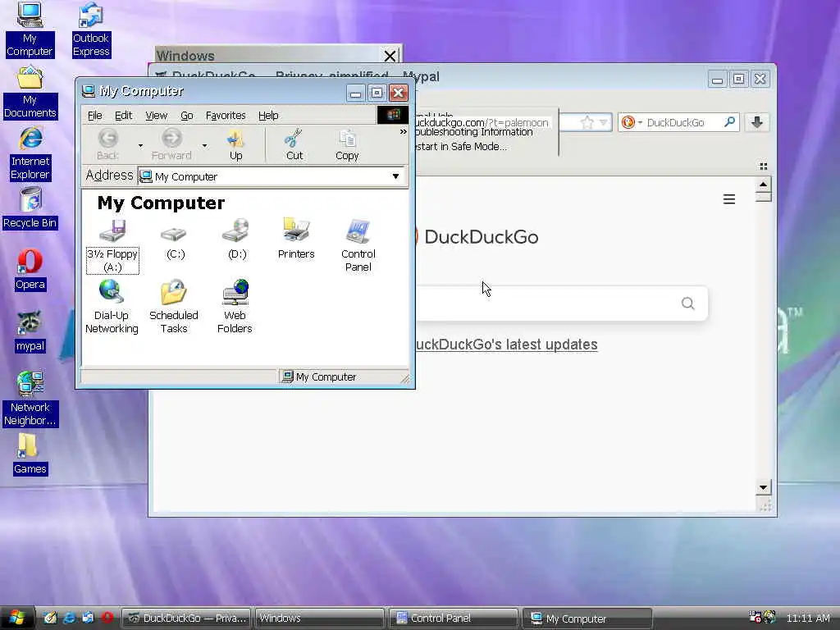Show more toolbar buttons via chevron

[403, 132]
